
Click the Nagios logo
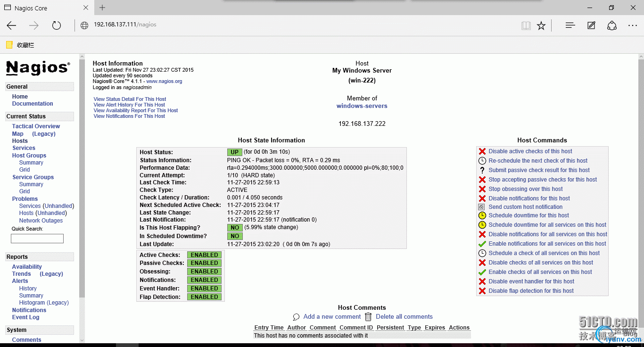coord(38,68)
